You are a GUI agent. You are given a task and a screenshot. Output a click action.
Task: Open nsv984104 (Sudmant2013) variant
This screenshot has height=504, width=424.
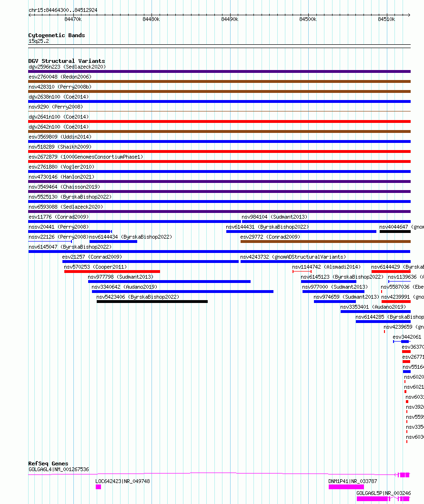click(x=274, y=217)
